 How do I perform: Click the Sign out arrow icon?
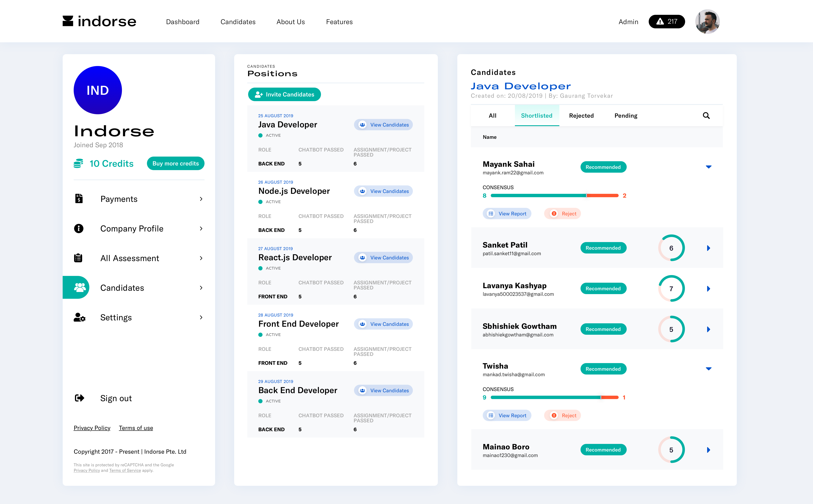click(x=80, y=398)
